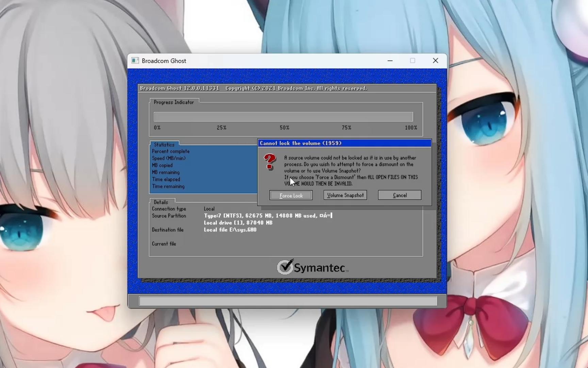This screenshot has width=588, height=368.
Task: Click the 'Connection type' label
Action: pos(169,209)
